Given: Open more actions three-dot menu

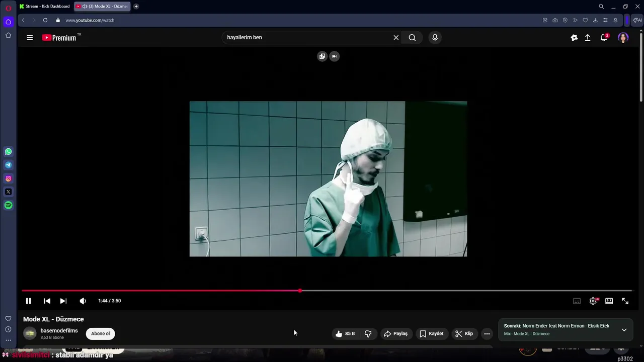Looking at the screenshot, I should coord(487,333).
